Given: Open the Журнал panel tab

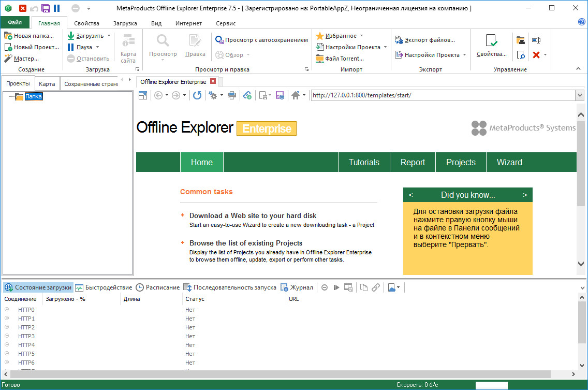Looking at the screenshot, I should point(297,287).
